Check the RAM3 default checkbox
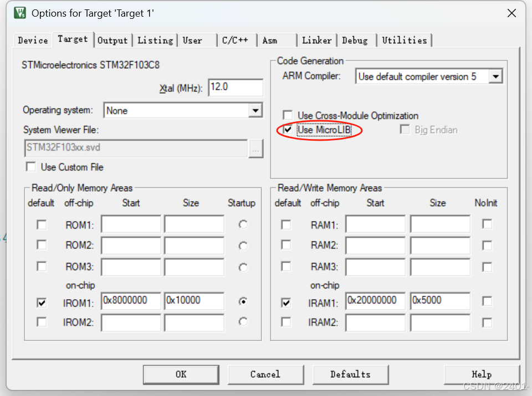Viewport: 532px width, 396px height. (x=286, y=266)
